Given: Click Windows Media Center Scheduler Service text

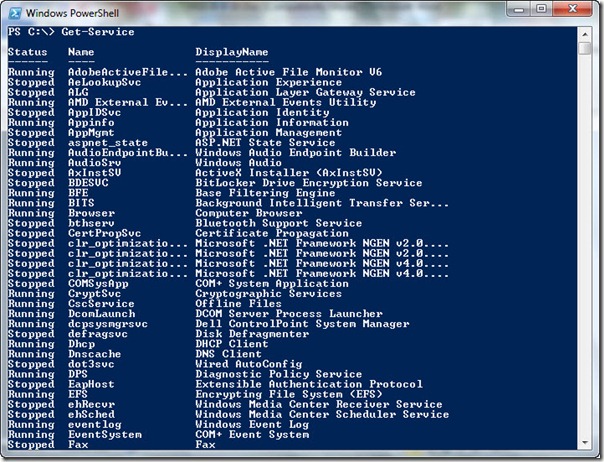Looking at the screenshot, I should coord(322,414).
